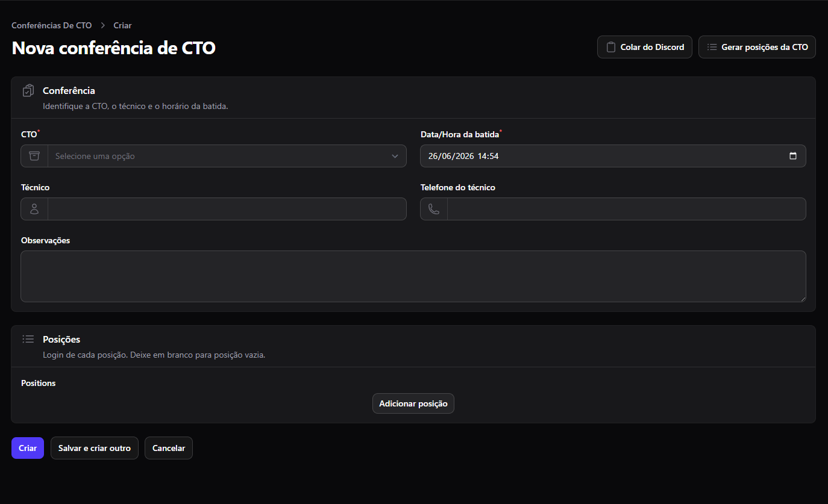Screen dimensions: 828x504
Task: Go to Conferências De CTO breadcrumb
Action: click(52, 25)
